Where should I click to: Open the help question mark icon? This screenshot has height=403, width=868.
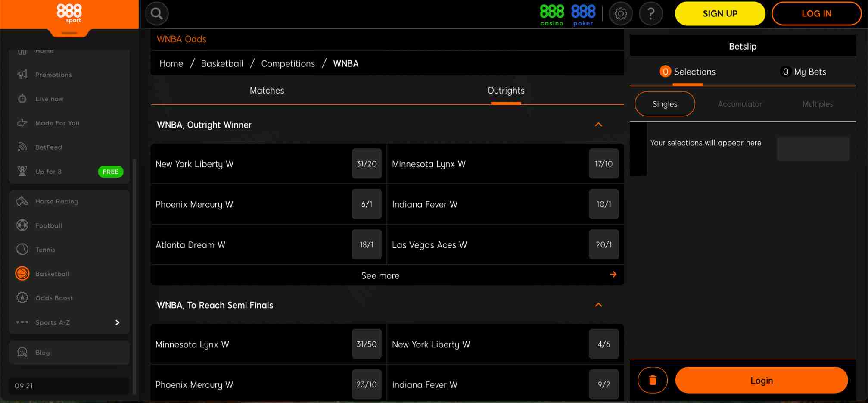pyautogui.click(x=650, y=14)
